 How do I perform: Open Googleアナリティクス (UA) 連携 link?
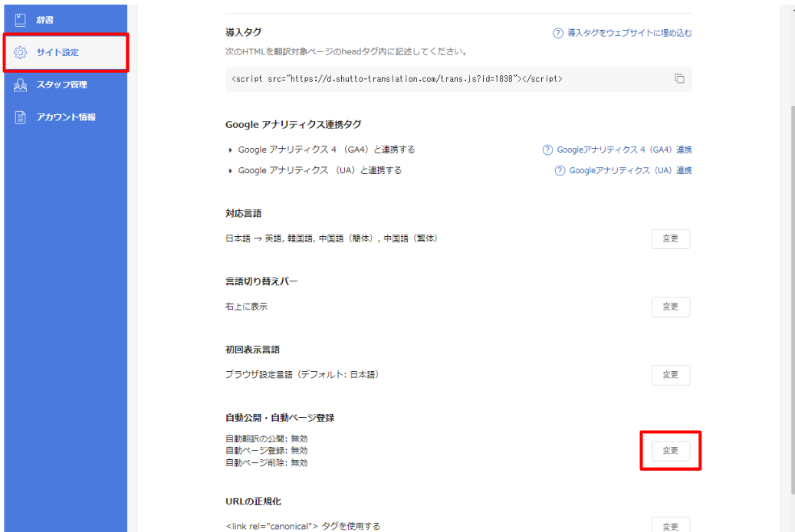tap(630, 170)
